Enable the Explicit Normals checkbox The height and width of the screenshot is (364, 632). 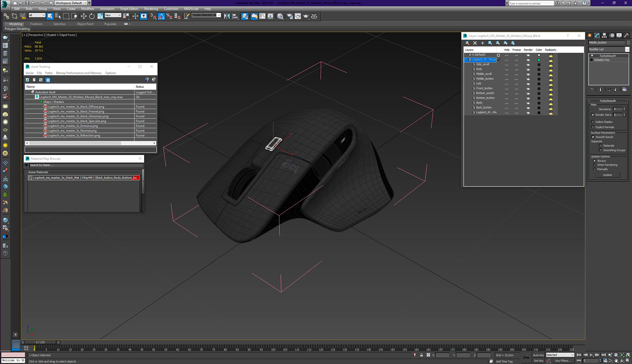593,127
